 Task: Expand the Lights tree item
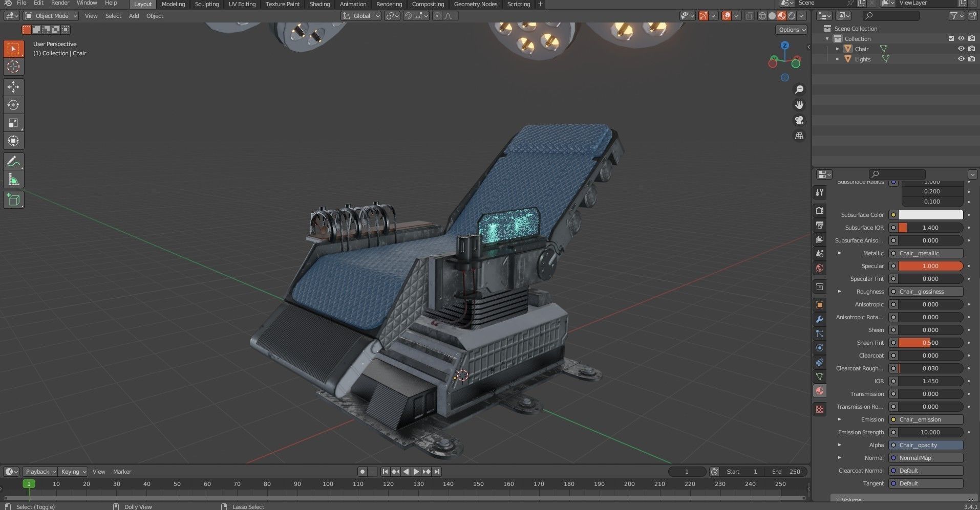point(838,59)
